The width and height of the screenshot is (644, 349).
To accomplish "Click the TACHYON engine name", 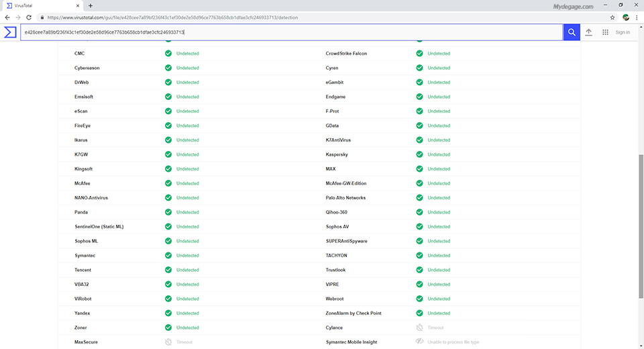I will [336, 255].
